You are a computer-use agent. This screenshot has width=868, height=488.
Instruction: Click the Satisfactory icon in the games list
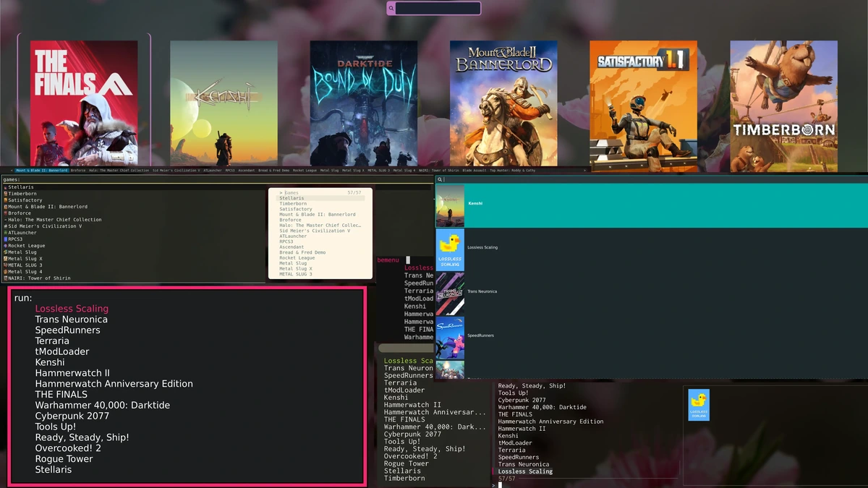coord(6,200)
